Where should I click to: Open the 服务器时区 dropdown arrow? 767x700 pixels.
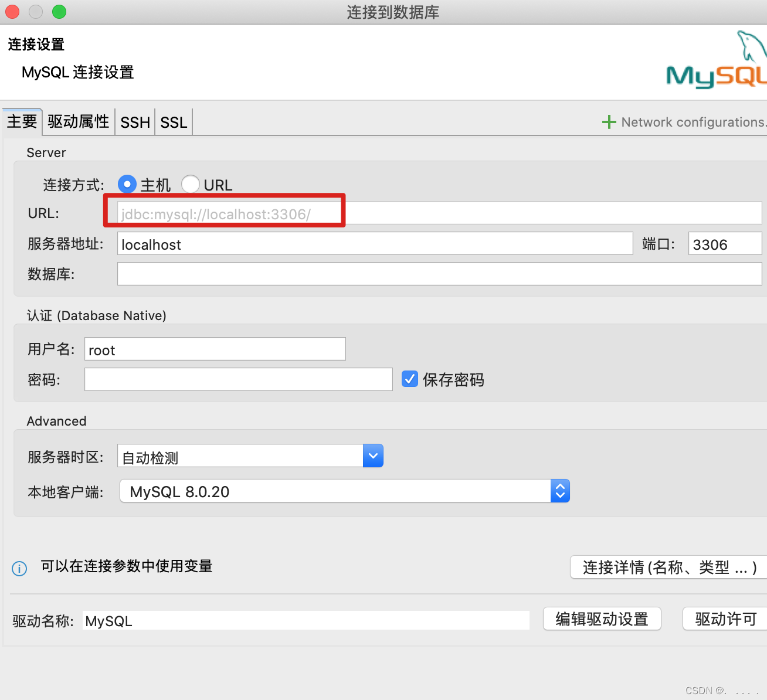point(373,456)
